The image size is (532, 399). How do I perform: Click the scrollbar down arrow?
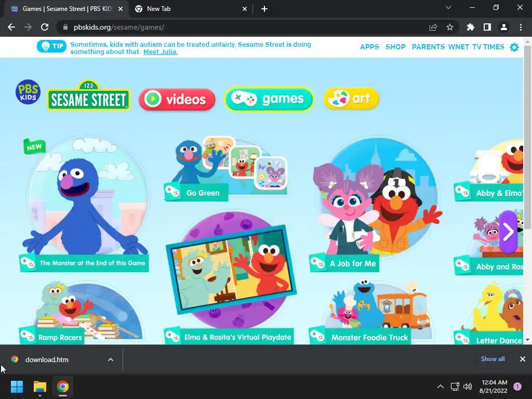coord(527,340)
